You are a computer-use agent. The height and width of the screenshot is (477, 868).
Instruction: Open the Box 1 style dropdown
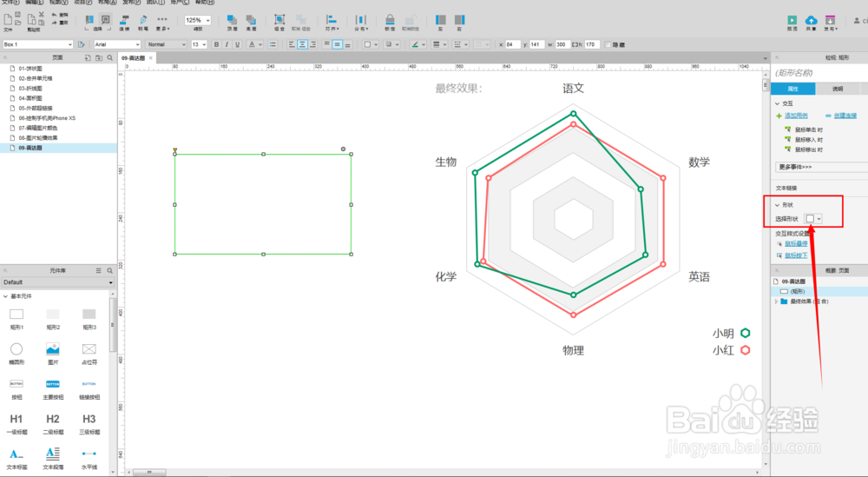(x=37, y=44)
